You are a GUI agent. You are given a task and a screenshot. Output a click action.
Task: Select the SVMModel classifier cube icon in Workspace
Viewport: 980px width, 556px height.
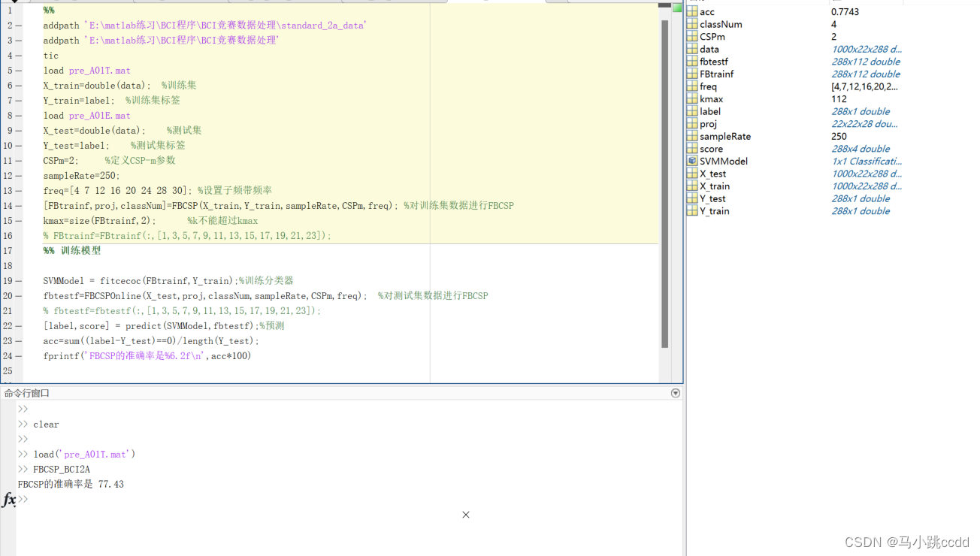pos(692,161)
